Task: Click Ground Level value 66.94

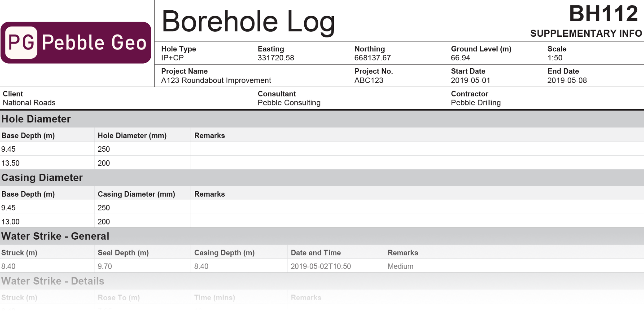Action: [460, 58]
